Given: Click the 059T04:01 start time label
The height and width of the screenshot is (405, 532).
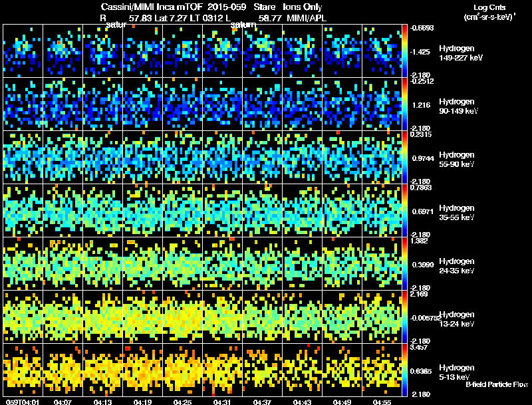Looking at the screenshot, I should click(x=23, y=402).
